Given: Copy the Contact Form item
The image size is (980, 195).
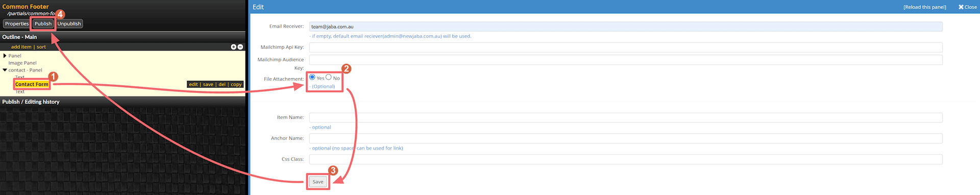Looking at the screenshot, I should click(236, 85).
